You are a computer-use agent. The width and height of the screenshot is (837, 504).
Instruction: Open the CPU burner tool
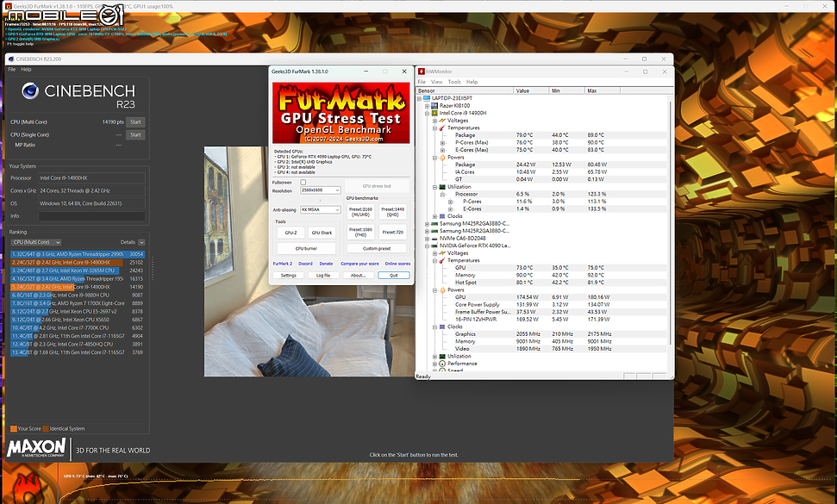(306, 248)
